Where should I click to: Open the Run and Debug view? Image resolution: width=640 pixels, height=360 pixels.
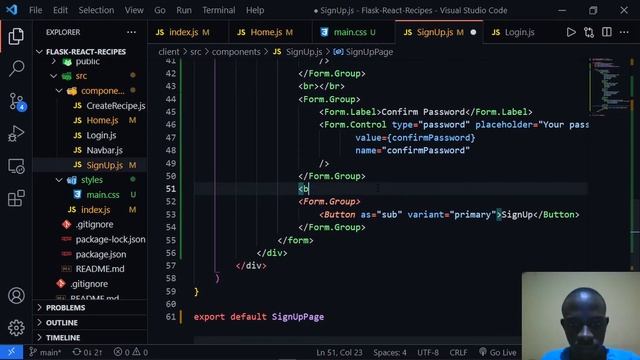click(x=16, y=133)
